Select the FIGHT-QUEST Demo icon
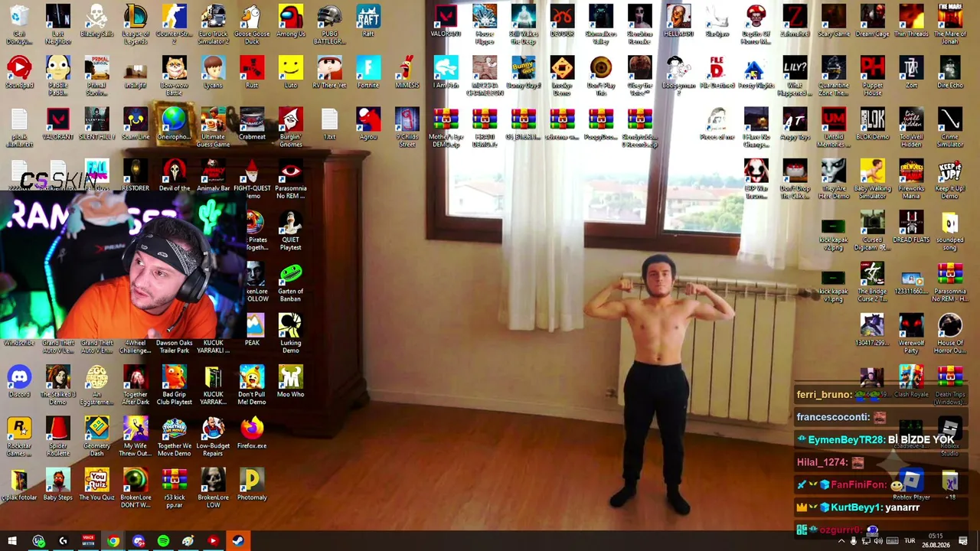 click(252, 179)
